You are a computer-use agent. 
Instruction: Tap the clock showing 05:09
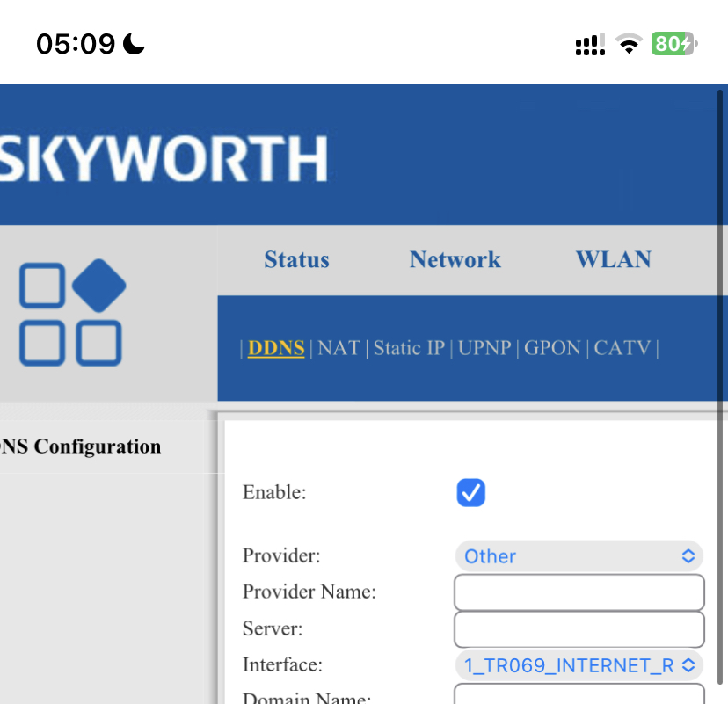[76, 44]
